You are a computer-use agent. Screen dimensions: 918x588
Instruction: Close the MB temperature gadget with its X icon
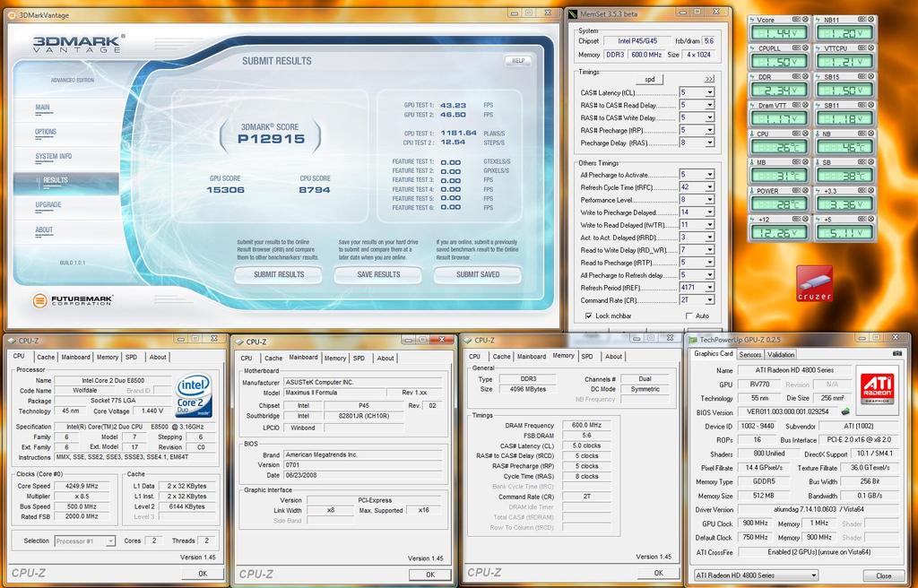(x=805, y=161)
